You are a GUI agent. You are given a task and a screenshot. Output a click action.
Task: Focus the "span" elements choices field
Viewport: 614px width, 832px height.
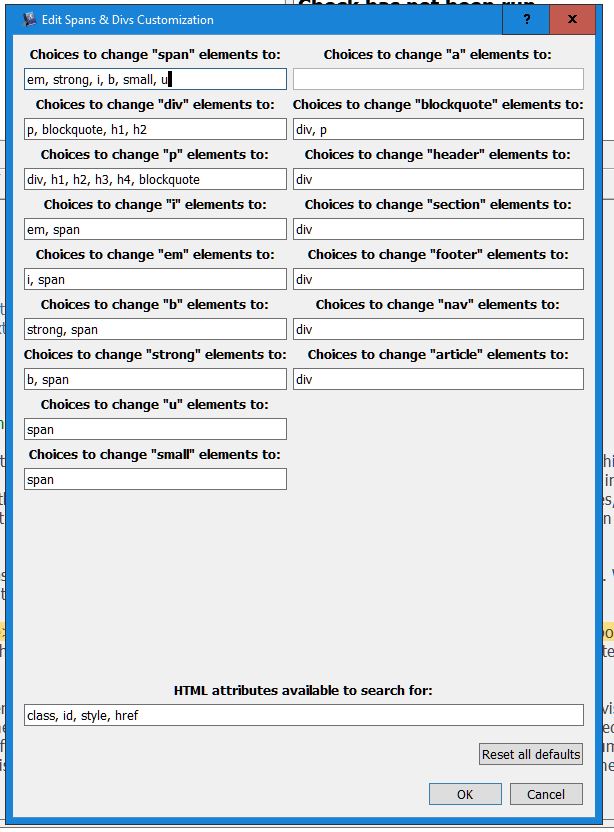tap(155, 79)
